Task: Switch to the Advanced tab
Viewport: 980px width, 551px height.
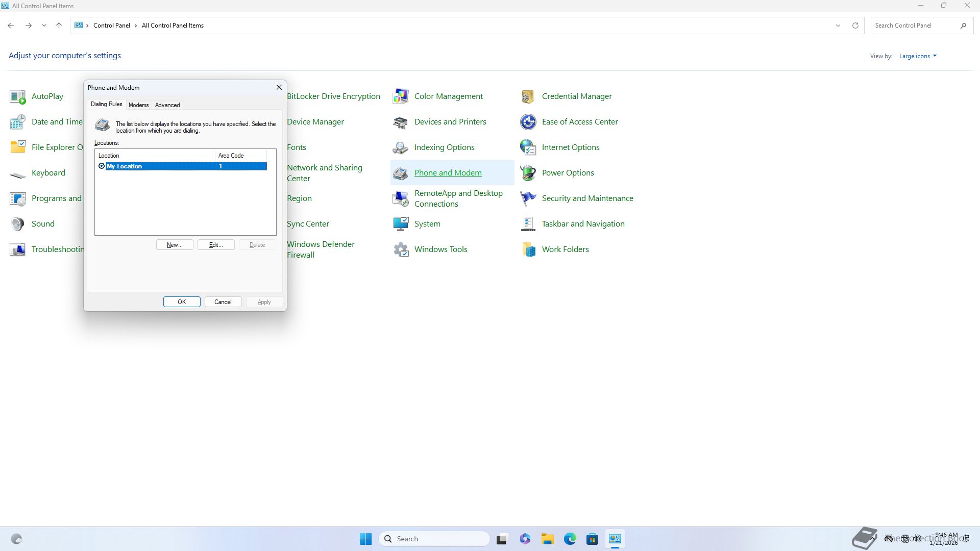Action: 167,105
